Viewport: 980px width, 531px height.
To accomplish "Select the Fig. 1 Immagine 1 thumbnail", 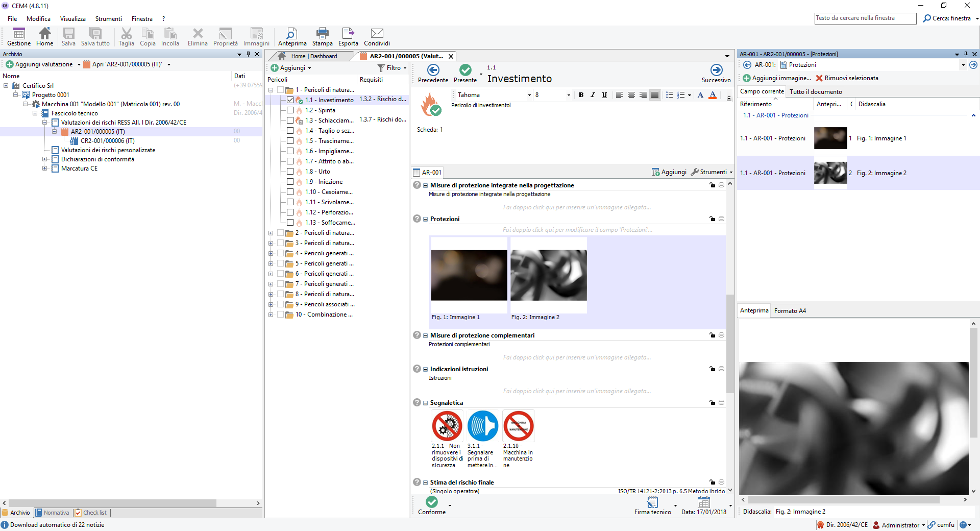I will (x=469, y=275).
